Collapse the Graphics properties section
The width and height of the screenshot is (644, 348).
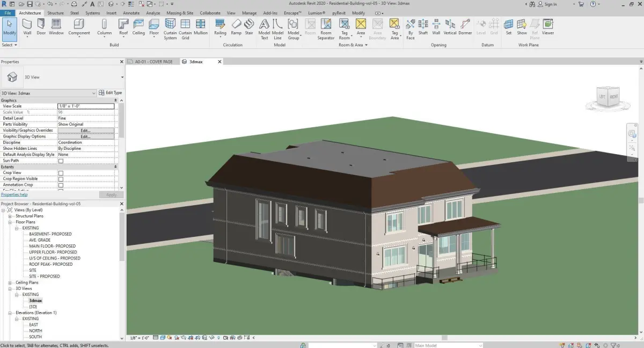coord(115,100)
